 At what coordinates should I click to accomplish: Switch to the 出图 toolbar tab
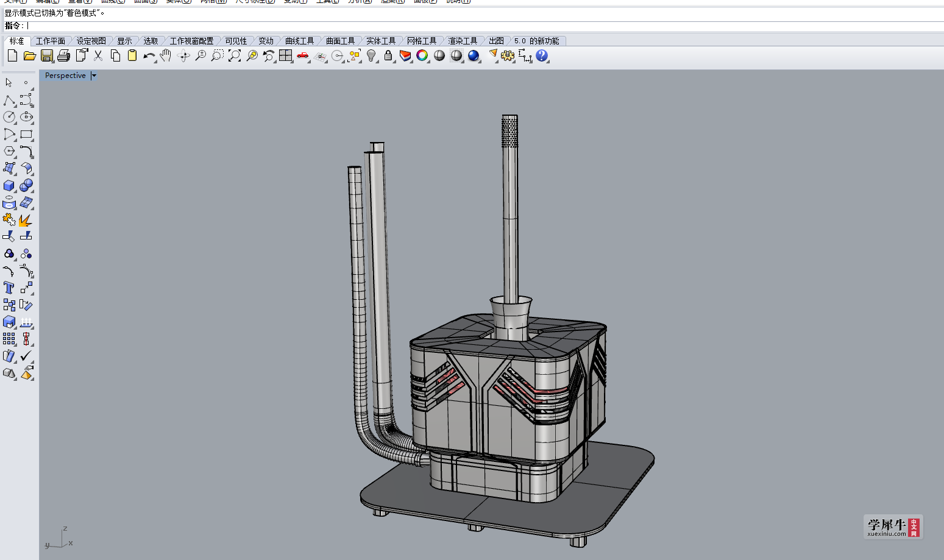[x=496, y=41]
